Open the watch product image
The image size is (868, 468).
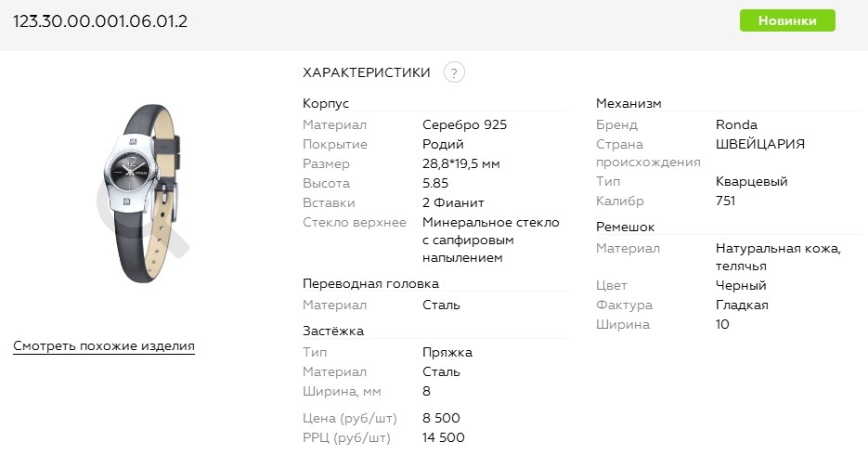click(146, 197)
